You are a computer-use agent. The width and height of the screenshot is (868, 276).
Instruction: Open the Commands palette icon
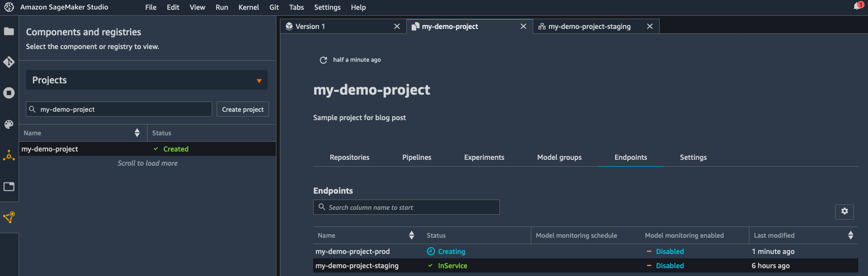pos(9,125)
